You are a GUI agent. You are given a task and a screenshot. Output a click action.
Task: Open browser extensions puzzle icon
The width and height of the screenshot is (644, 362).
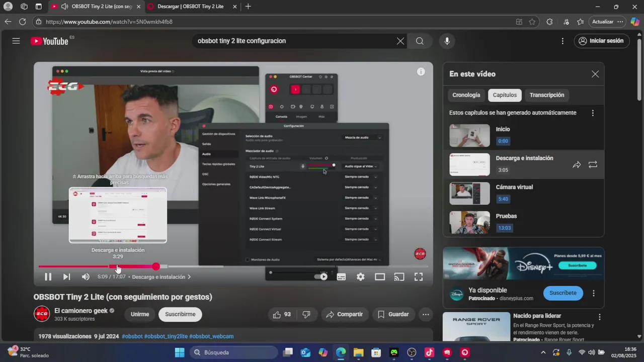coord(549,22)
